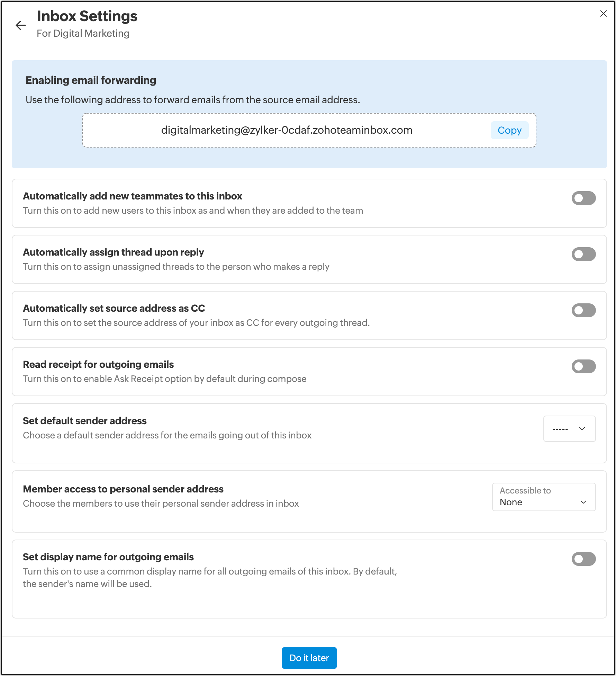Click the chevron in default sender dropdown
This screenshot has height=676, width=616.
582,429
